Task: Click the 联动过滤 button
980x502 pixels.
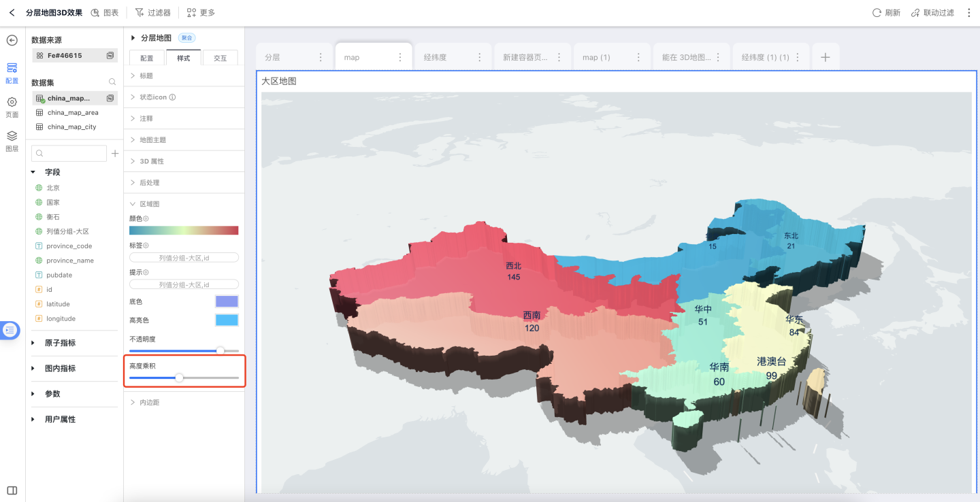Action: [932, 13]
